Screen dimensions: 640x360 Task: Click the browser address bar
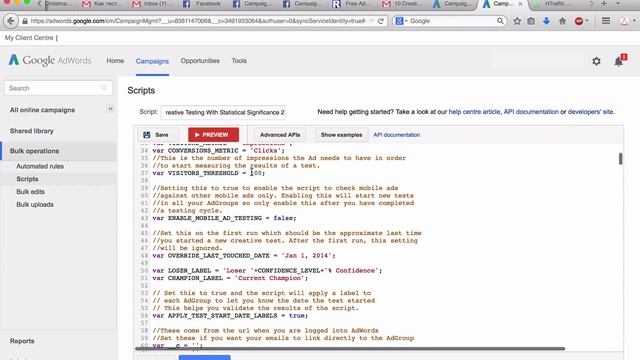coord(198,21)
